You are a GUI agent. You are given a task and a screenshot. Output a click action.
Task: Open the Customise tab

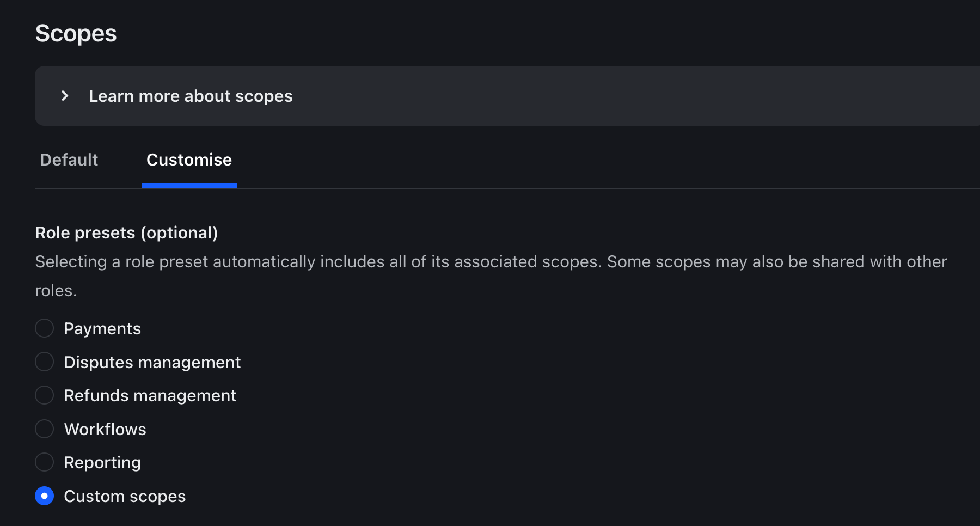(x=189, y=160)
